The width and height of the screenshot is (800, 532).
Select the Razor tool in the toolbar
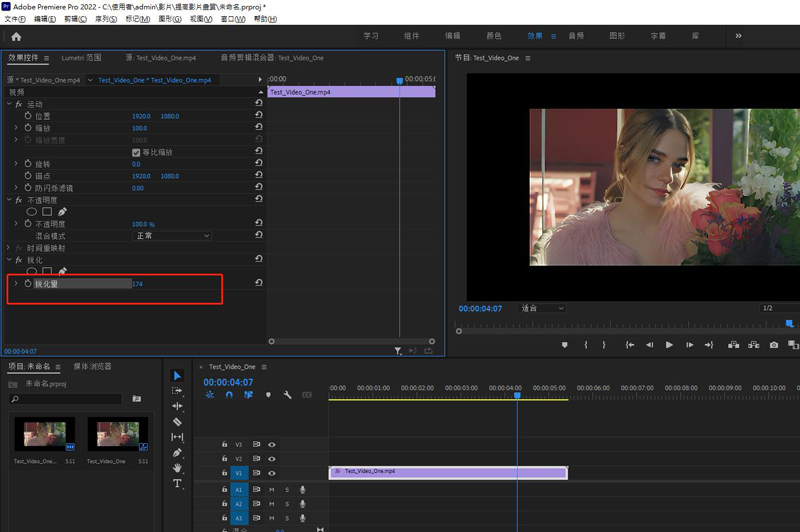178,422
